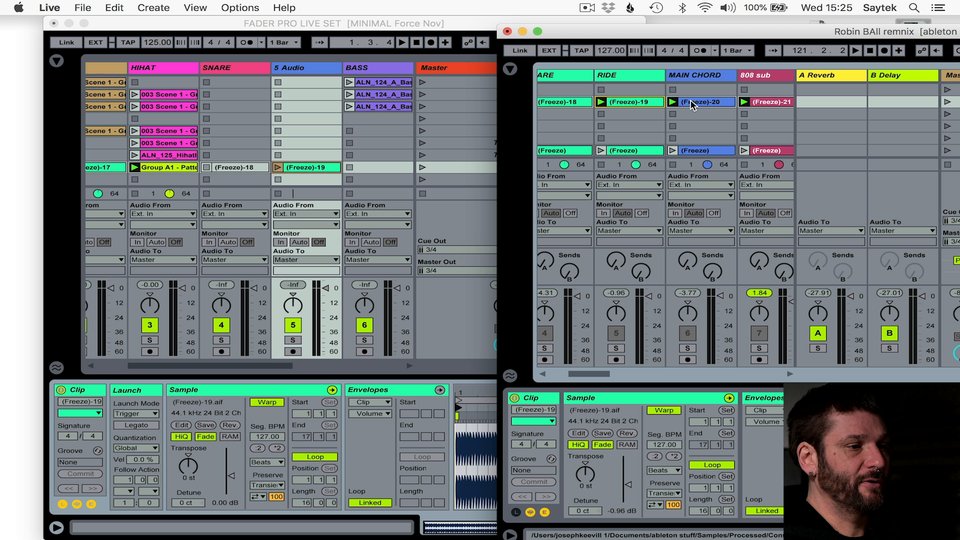The width and height of the screenshot is (960, 540).
Task: Toggle A Reverb return track activator
Action: (818, 333)
